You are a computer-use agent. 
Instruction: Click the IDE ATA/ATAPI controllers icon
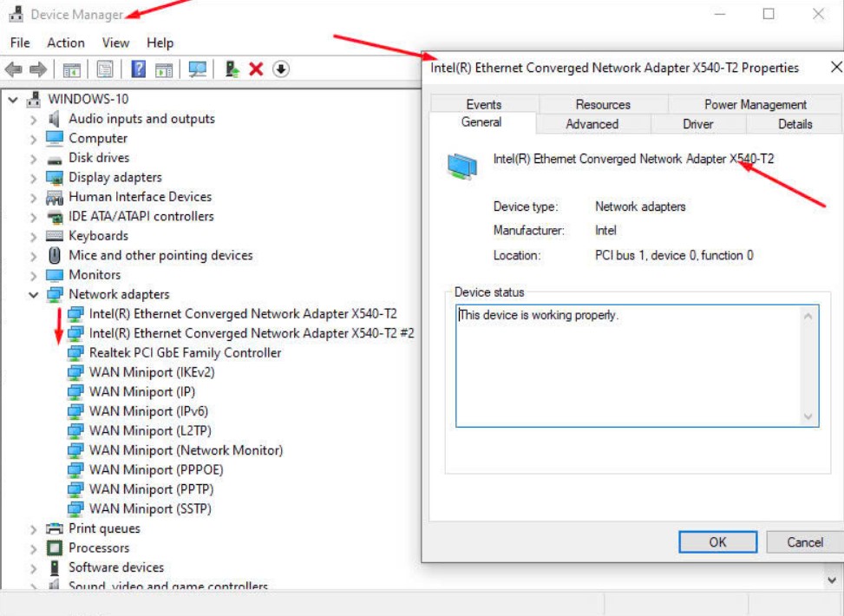[x=55, y=217]
